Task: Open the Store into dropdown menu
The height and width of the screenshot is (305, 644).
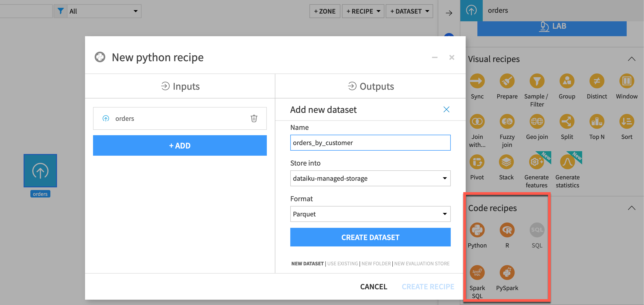Action: [369, 178]
